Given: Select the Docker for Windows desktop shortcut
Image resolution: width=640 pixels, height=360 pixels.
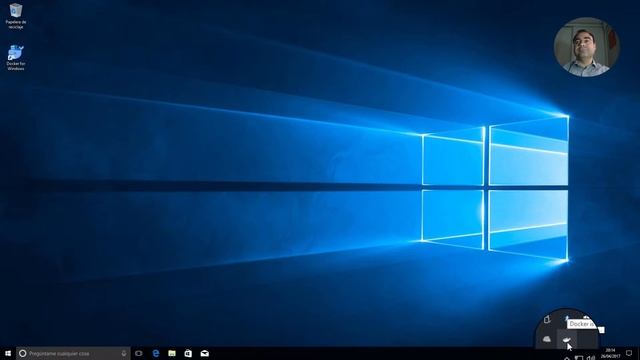Looking at the screenshot, I should coord(16,58).
